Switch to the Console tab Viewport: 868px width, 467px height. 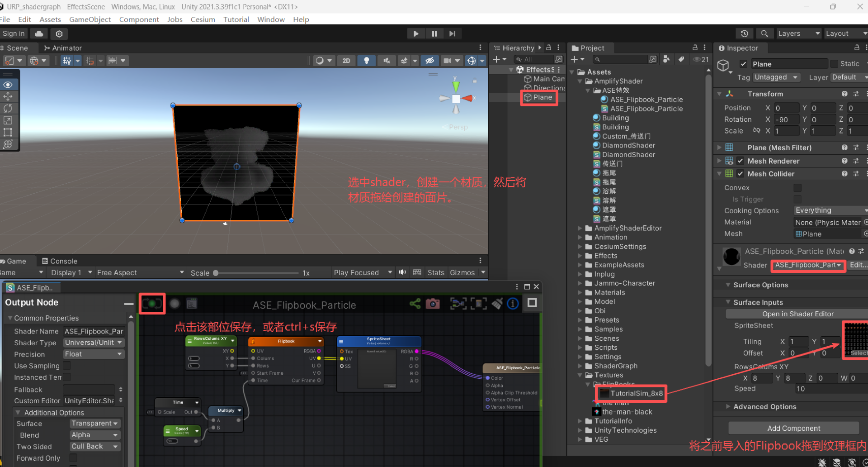59,261
